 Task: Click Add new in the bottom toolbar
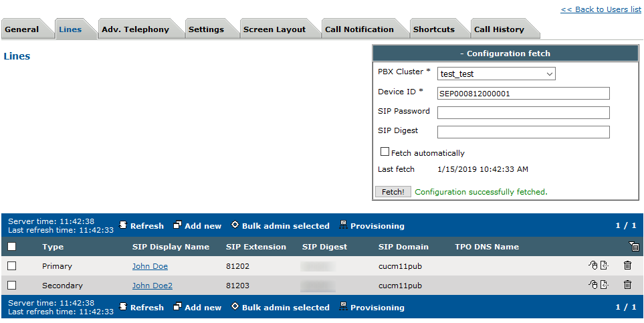click(197, 308)
